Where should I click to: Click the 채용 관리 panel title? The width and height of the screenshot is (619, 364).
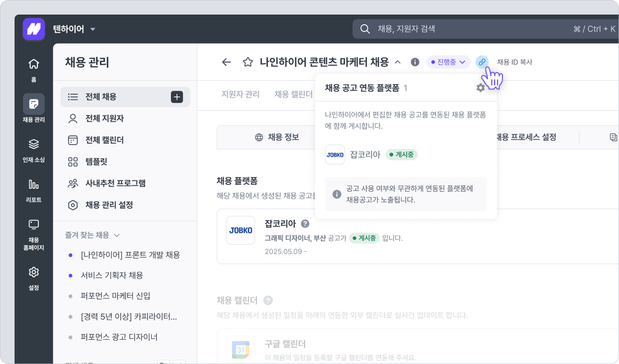coord(87,62)
